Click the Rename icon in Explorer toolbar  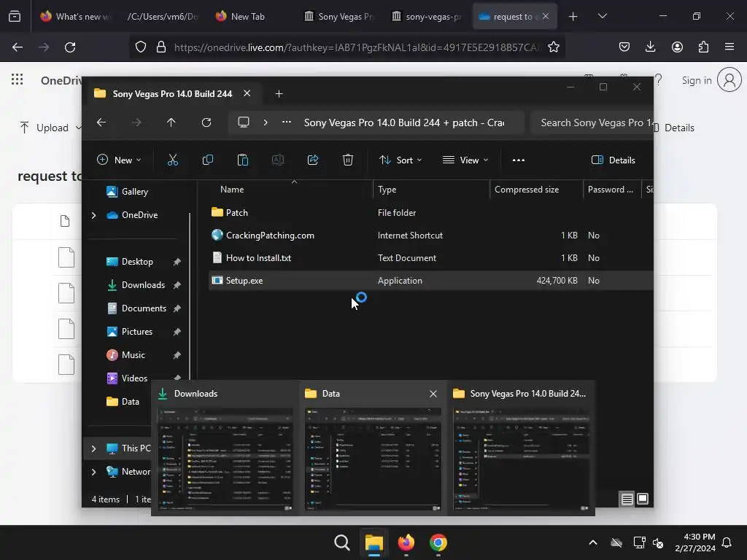point(278,160)
